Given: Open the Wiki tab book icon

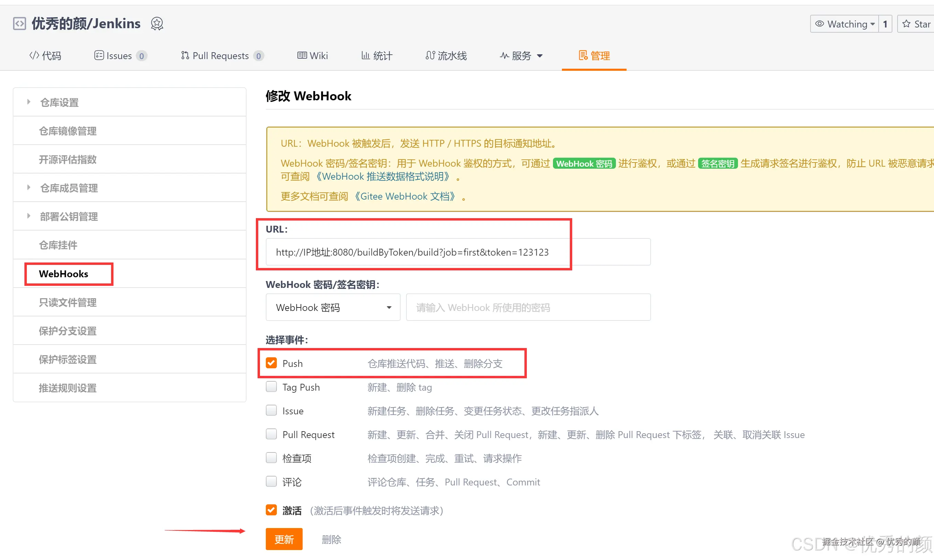Looking at the screenshot, I should tap(302, 55).
